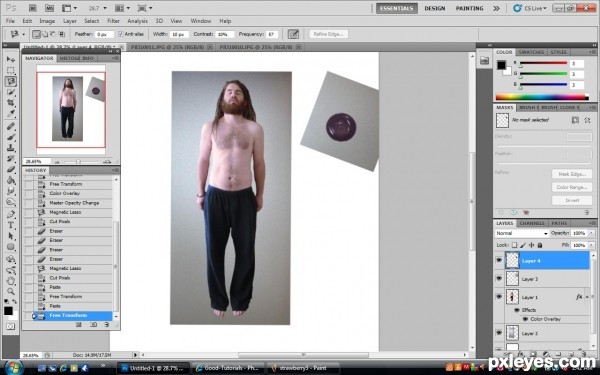Open CS Live services
Screen dimensions: 600x375
[x=530, y=8]
